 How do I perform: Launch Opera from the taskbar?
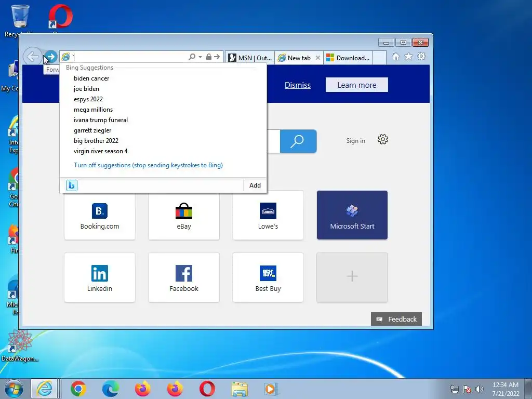[207, 389]
